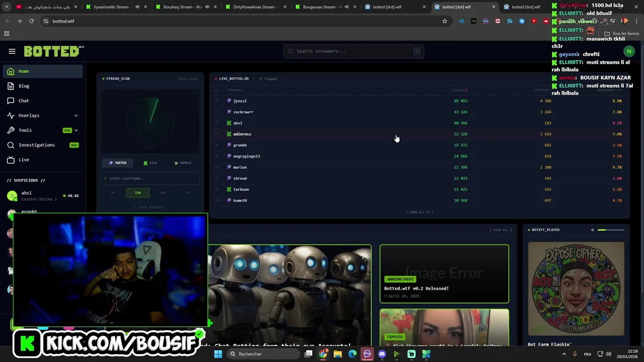The height and width of the screenshot is (362, 644).
Task: Choose the 30m scan duration
Action: click(x=163, y=193)
